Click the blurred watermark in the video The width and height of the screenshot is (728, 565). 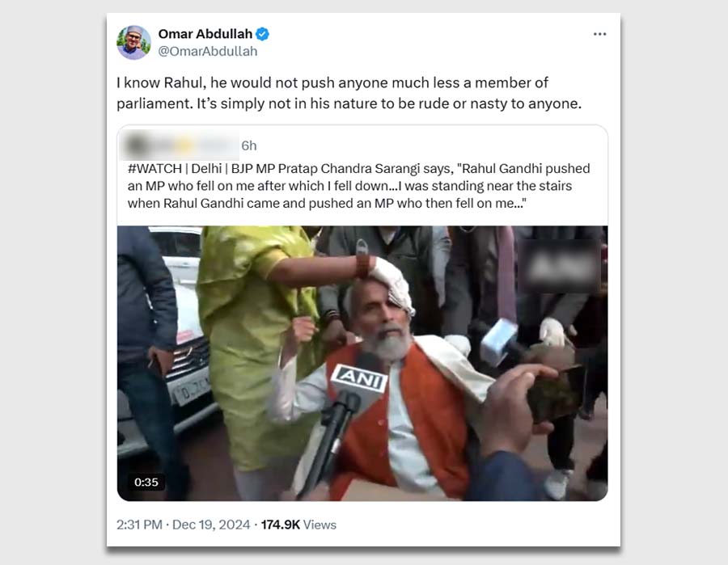click(561, 266)
